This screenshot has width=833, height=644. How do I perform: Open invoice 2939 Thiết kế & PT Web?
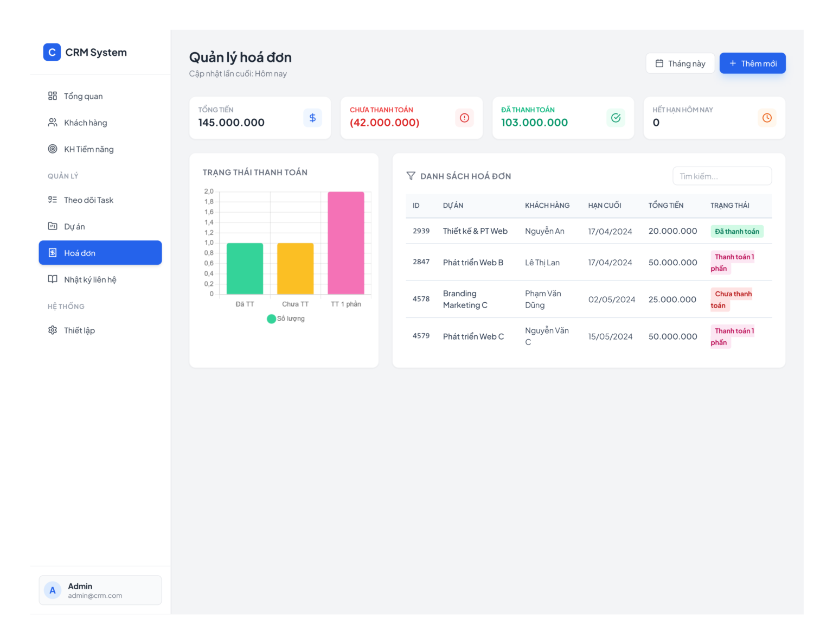(x=589, y=231)
